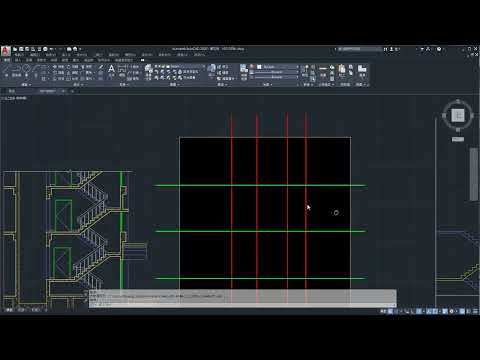Expand the Draw panel title dropdown

pos(26,85)
